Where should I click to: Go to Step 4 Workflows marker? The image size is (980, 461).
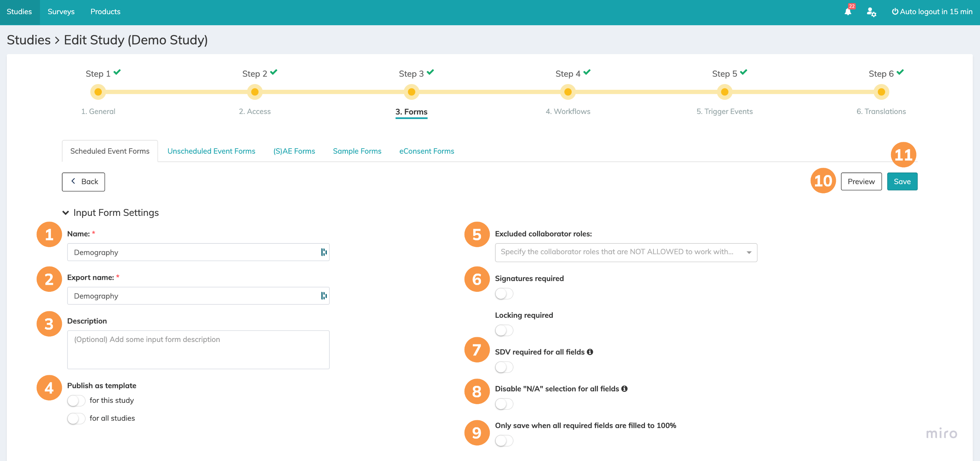coord(568,92)
